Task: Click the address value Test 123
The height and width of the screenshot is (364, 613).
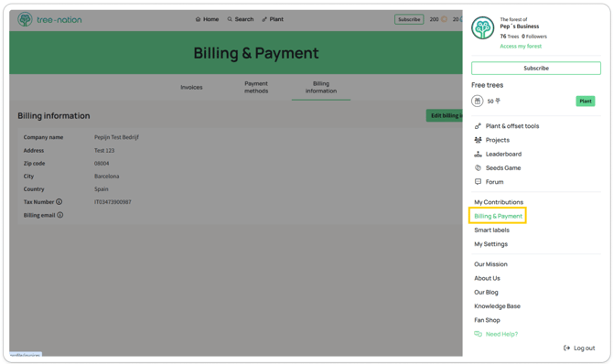Action: tap(104, 151)
